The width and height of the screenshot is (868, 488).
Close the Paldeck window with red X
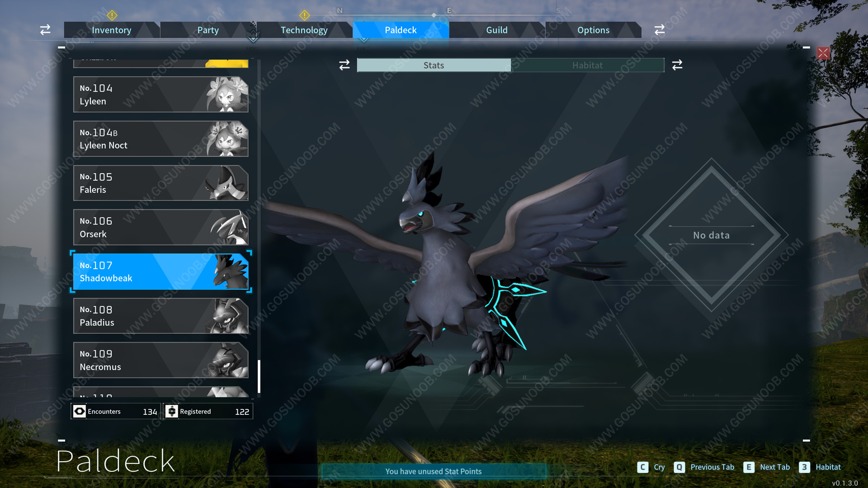823,53
